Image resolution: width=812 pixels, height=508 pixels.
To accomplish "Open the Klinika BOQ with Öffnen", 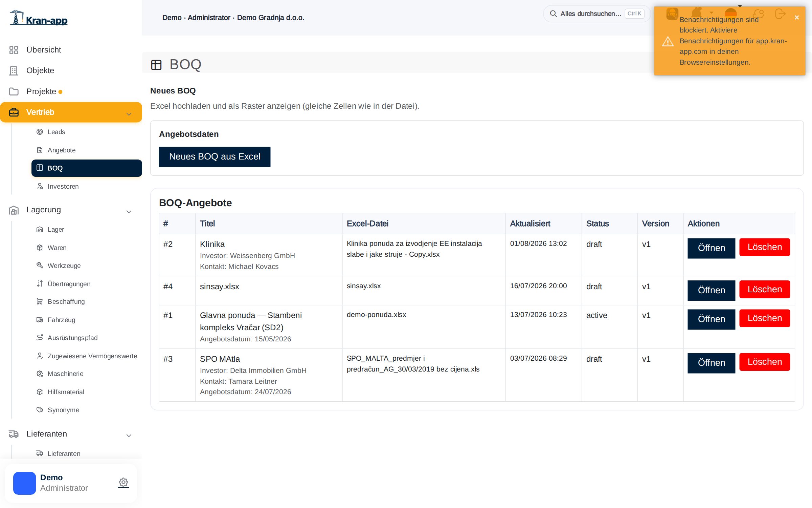I will [711, 248].
